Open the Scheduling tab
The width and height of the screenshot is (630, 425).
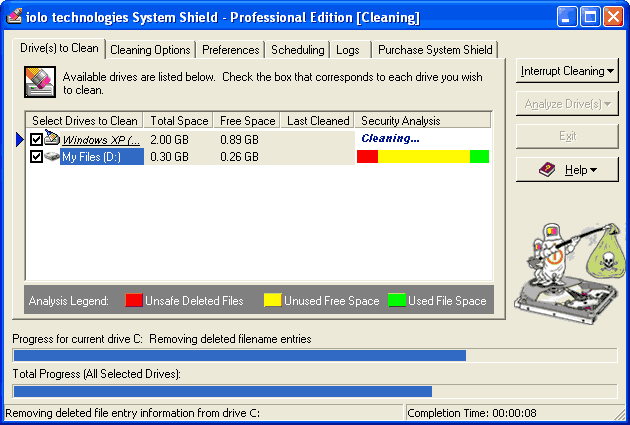pyautogui.click(x=298, y=50)
